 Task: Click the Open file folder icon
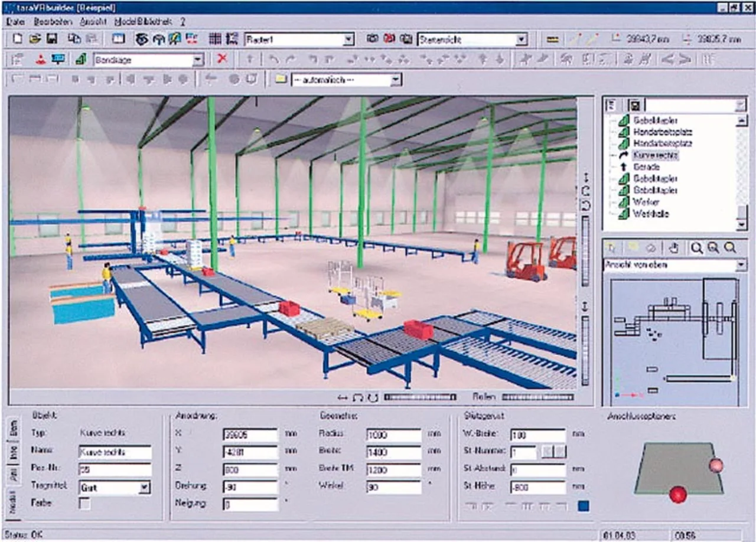pos(35,40)
